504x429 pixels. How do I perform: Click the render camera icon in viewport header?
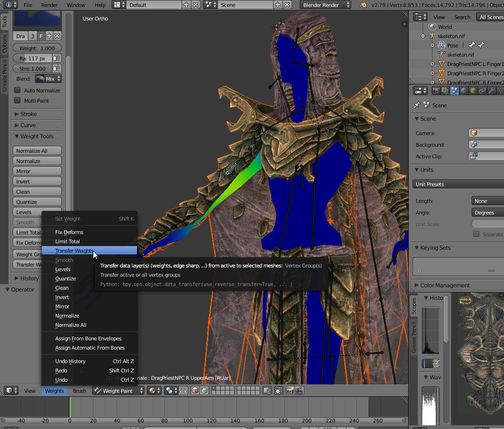point(290,391)
